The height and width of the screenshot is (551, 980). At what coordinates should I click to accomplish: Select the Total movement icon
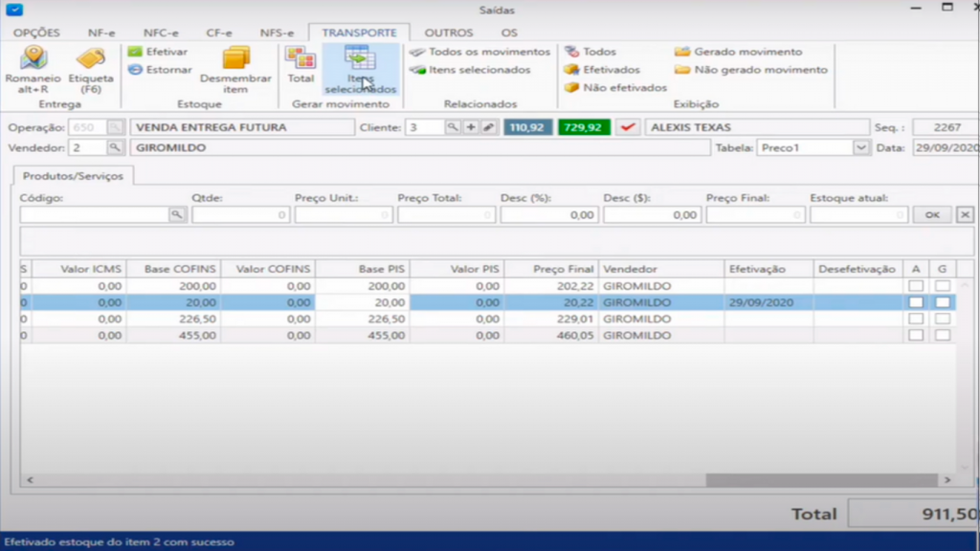(x=301, y=59)
